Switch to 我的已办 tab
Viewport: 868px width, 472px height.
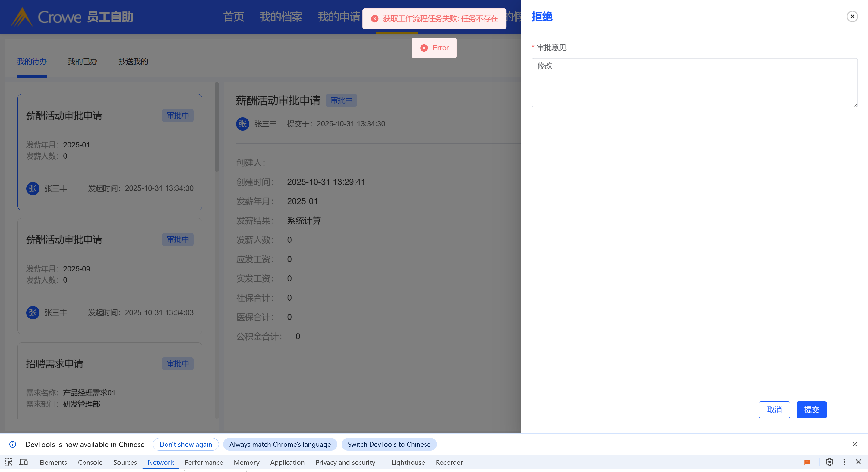(83, 61)
